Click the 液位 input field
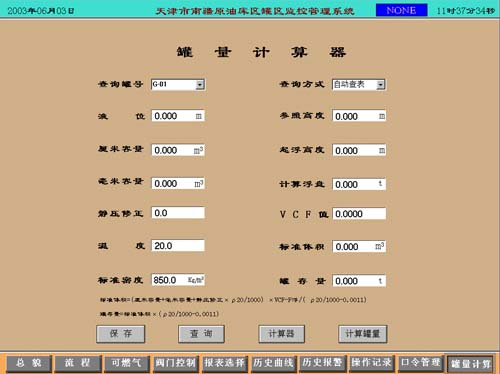This screenshot has width=500, height=374. click(178, 116)
